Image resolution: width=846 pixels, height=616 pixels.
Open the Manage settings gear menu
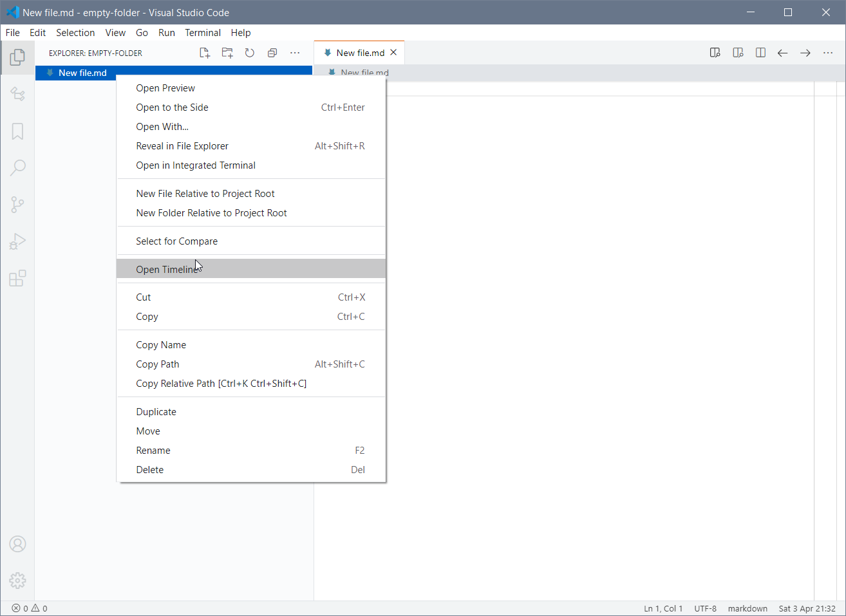17,580
